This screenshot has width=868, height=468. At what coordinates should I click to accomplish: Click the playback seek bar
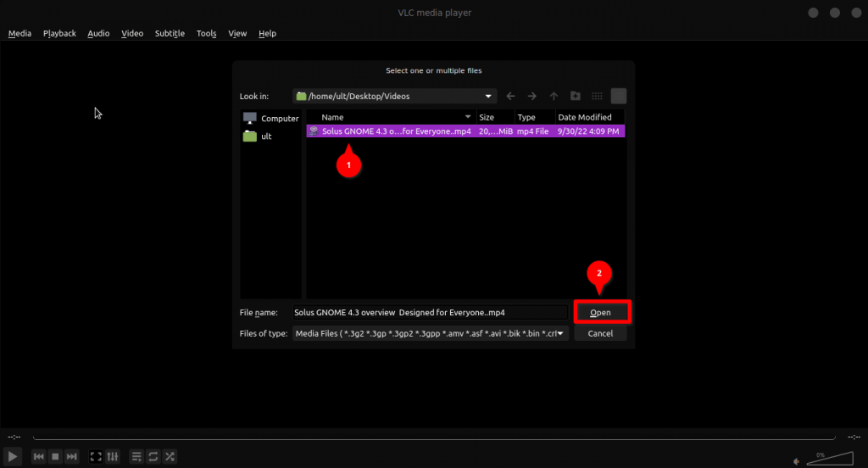pos(434,437)
